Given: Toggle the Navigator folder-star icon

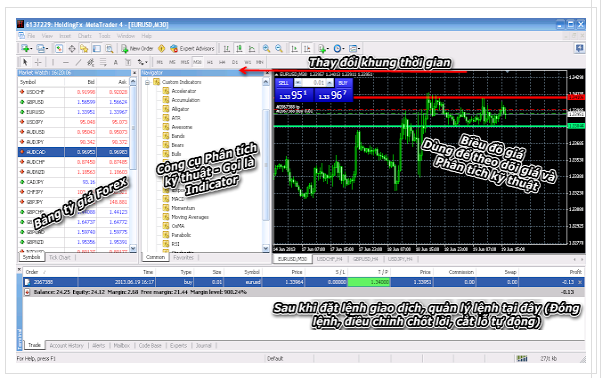Looking at the screenshot, I should point(84,48).
